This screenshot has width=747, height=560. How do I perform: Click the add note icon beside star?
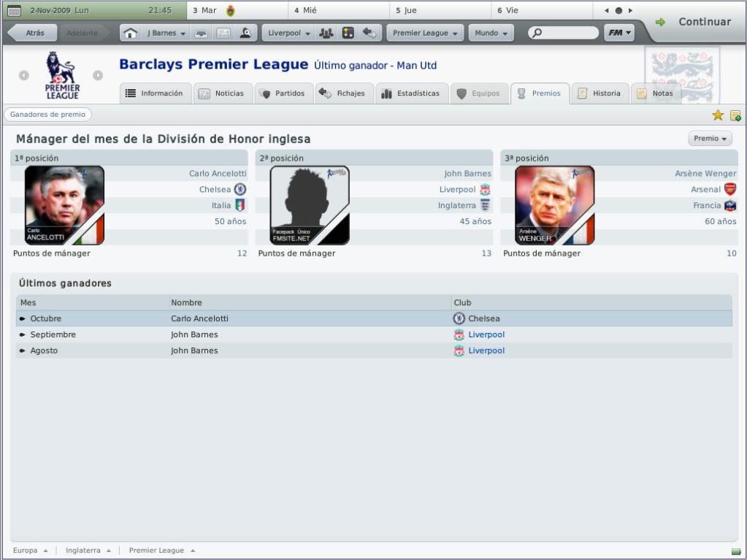click(x=735, y=115)
